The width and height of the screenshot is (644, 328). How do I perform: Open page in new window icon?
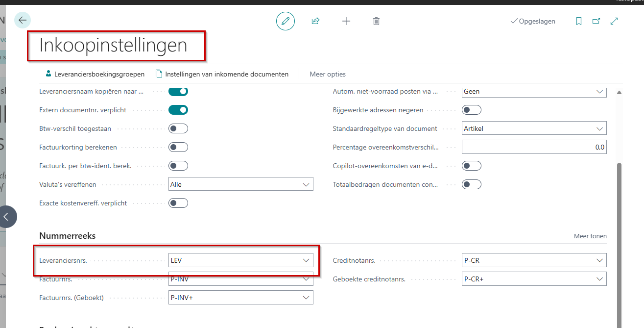[596, 21]
